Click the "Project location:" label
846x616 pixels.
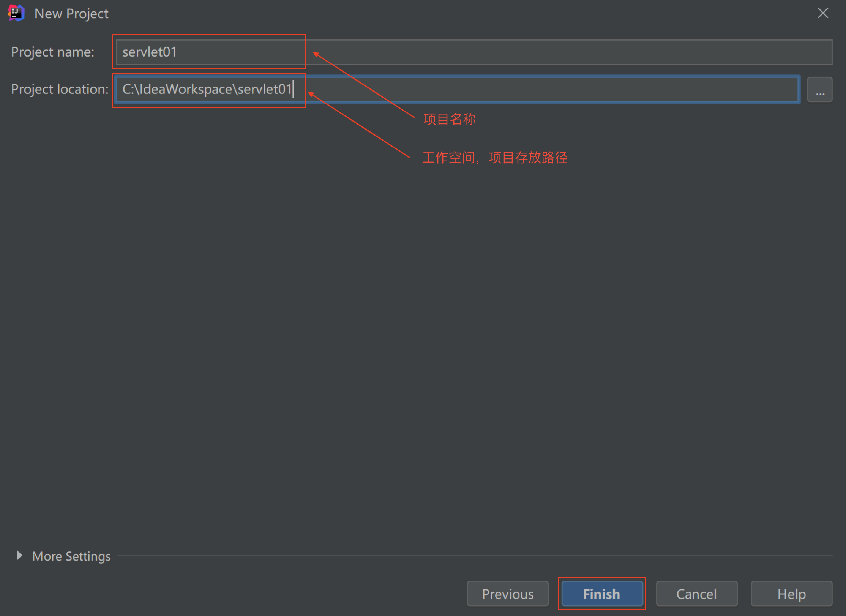point(60,89)
